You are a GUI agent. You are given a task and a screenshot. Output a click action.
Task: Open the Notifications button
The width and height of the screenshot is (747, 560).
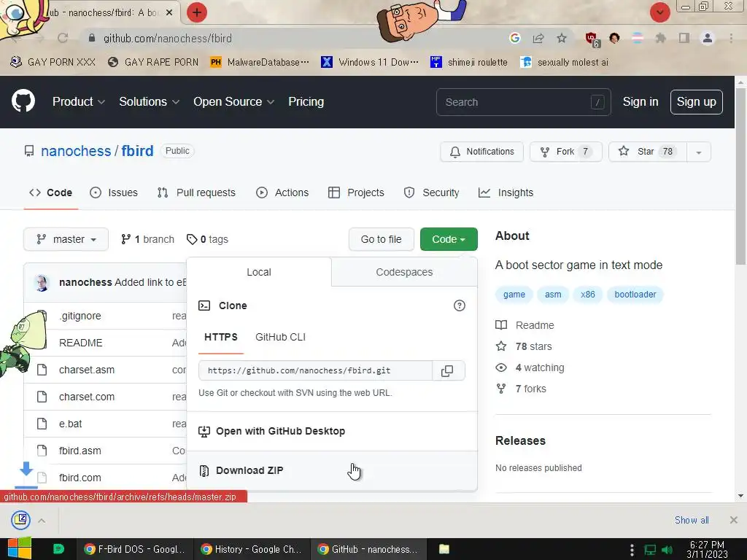tap(481, 152)
